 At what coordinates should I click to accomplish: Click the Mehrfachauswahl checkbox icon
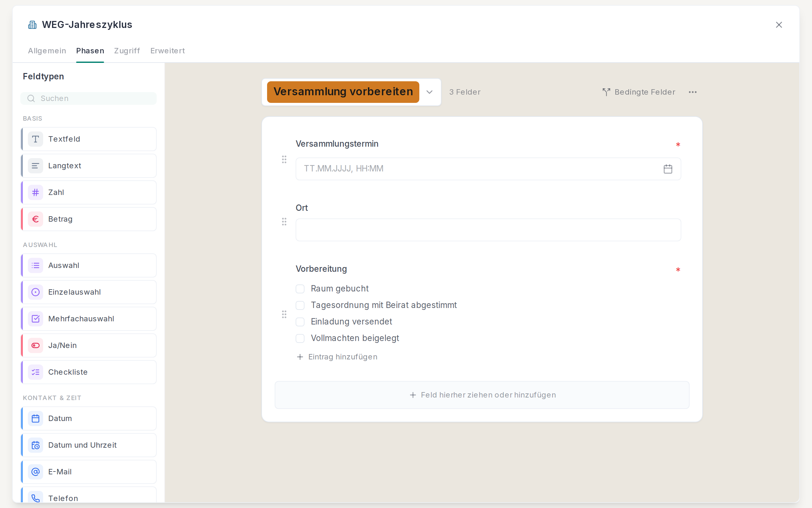tap(35, 319)
